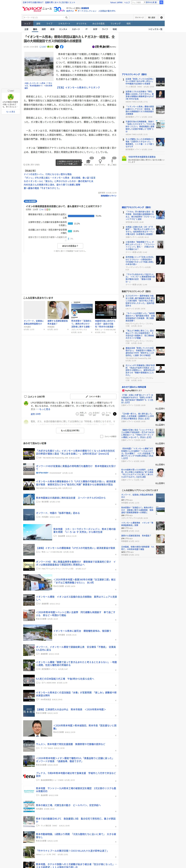186x868 pixels.
Task: Select the 速報 navigation tab
Action: 38,24
